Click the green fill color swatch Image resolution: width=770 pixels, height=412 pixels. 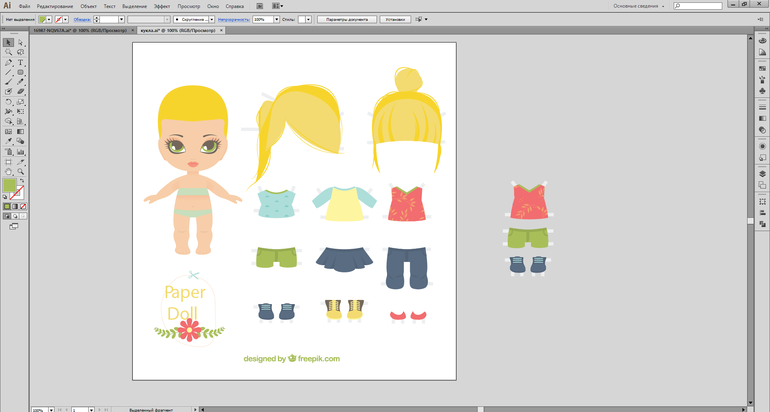(x=10, y=186)
